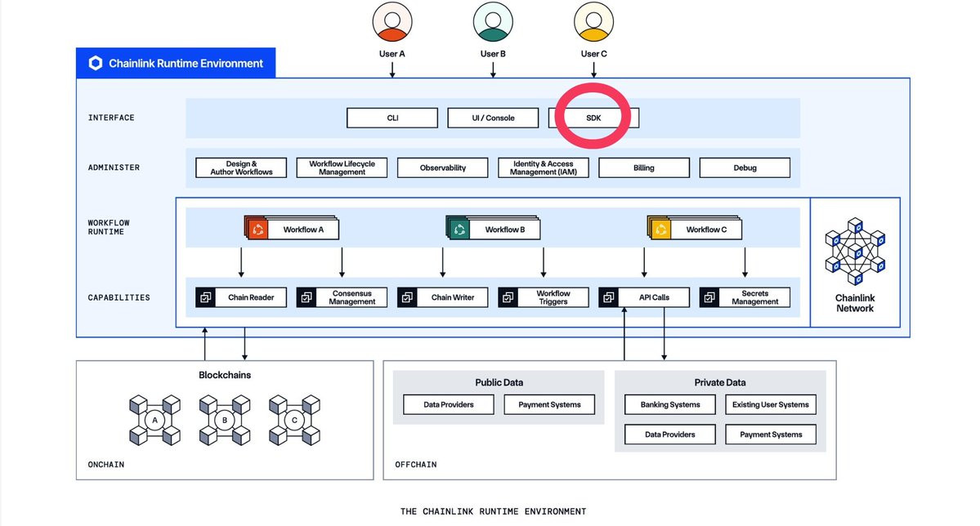Click the User B avatar icon
Image resolution: width=980 pixels, height=526 pixels.
pos(493,22)
